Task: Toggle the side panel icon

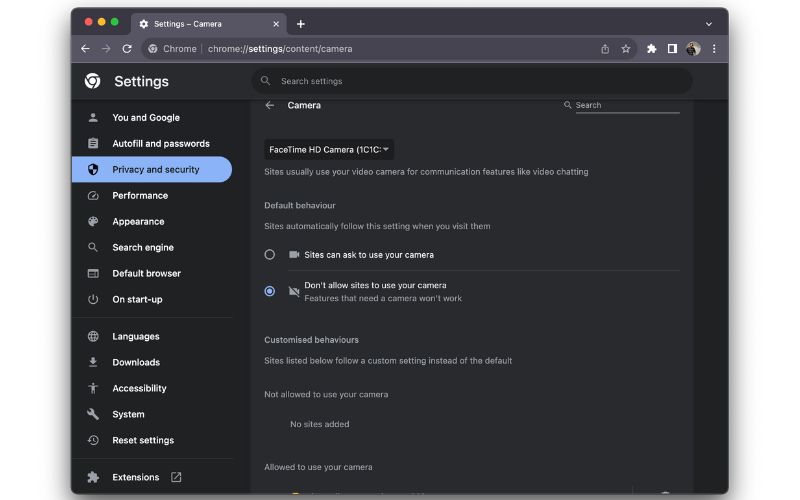Action: (672, 48)
